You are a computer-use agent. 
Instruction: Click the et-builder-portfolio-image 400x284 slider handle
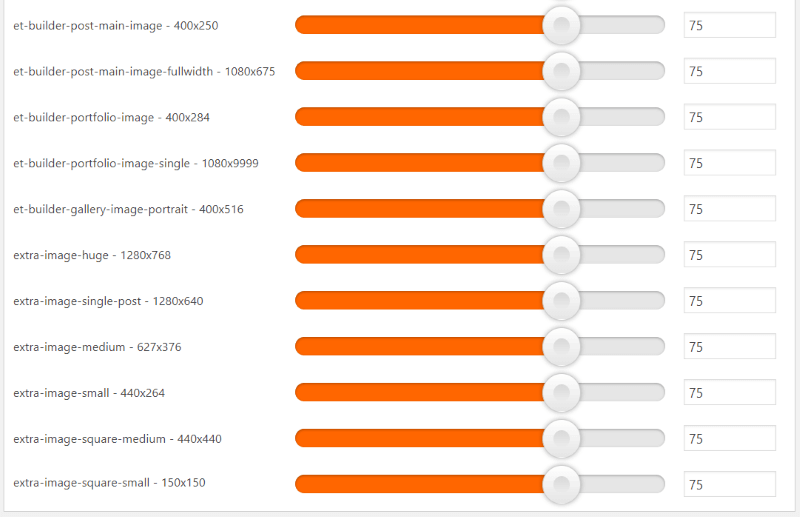tap(561, 117)
